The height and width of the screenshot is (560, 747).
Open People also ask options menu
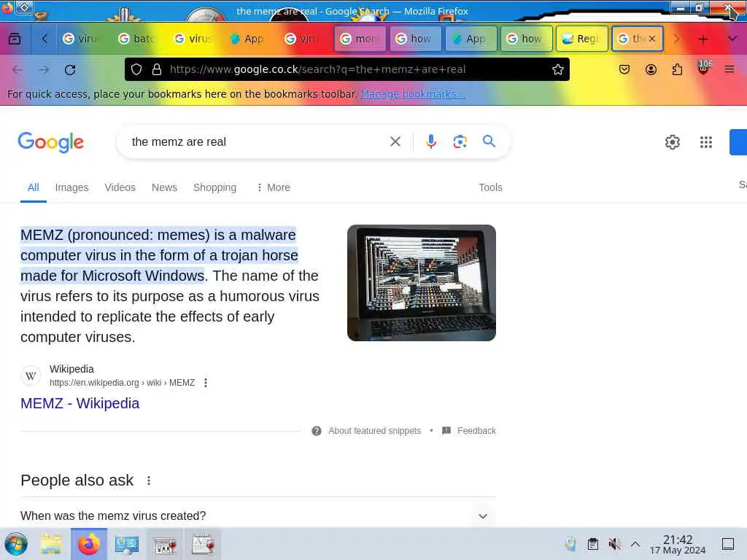149,481
